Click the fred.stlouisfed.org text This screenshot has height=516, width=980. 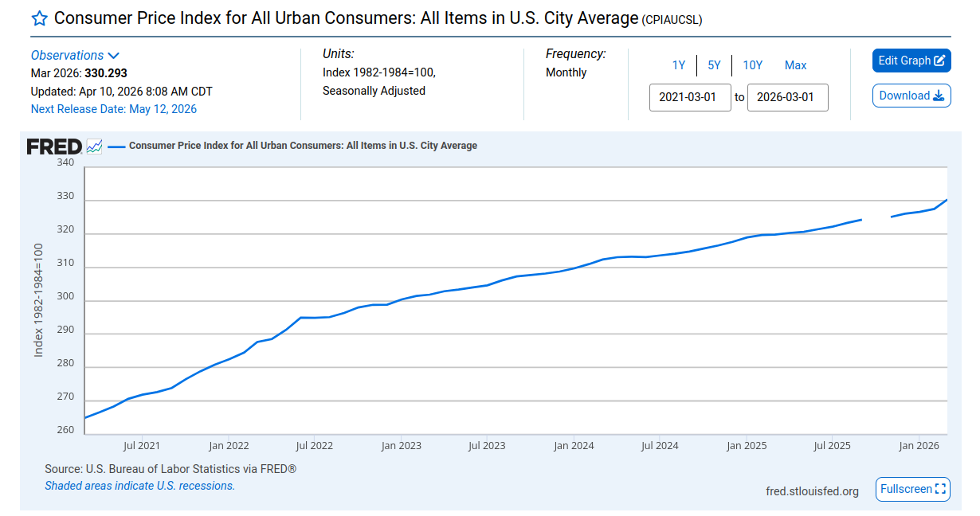click(x=812, y=491)
